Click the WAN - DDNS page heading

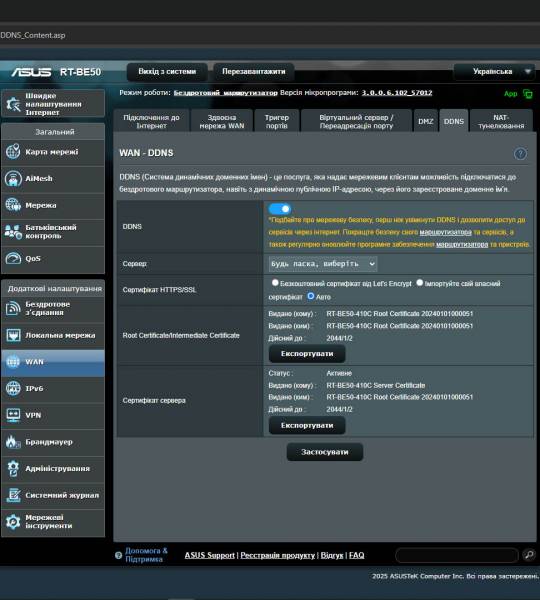click(x=146, y=153)
